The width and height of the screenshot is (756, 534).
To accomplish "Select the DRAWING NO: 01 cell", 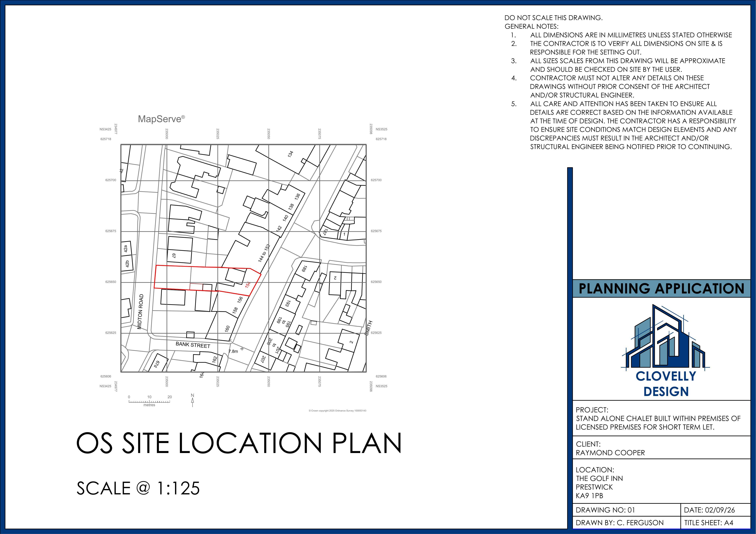I will point(627,510).
